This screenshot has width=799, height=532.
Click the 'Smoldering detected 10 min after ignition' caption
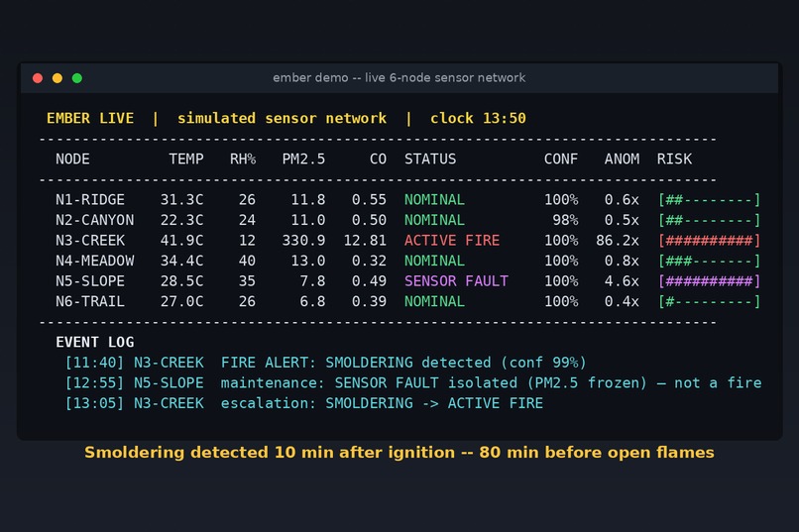(x=270, y=452)
